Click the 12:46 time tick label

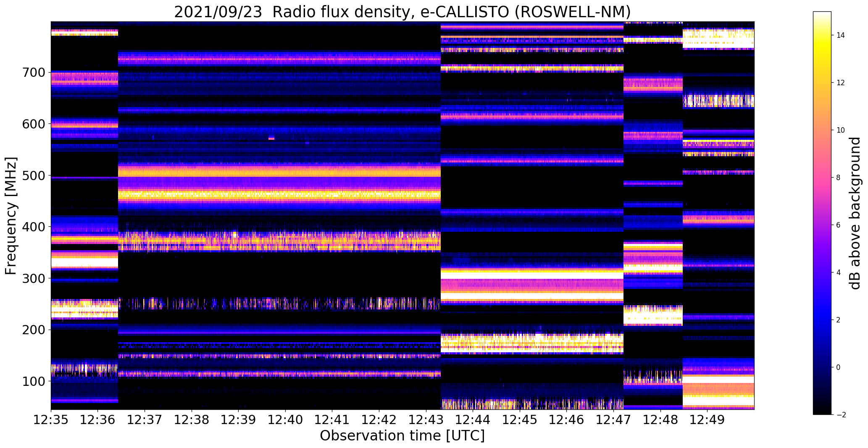[567, 419]
